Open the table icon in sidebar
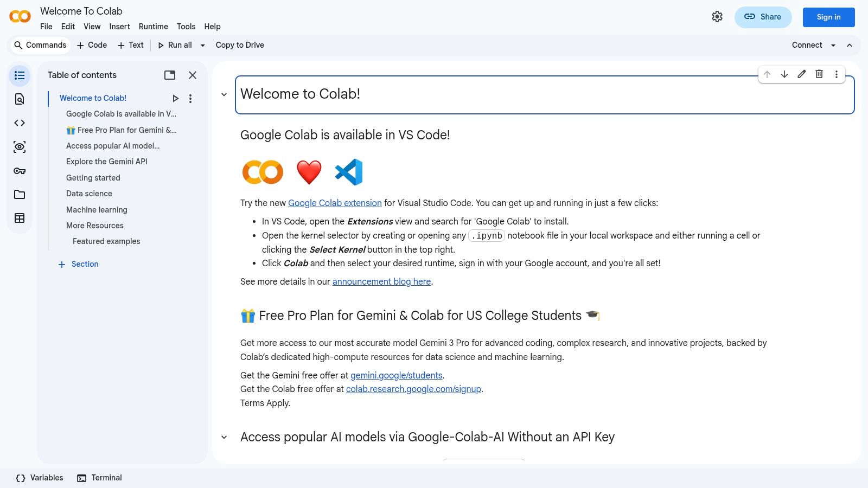The width and height of the screenshot is (868, 488). [20, 219]
